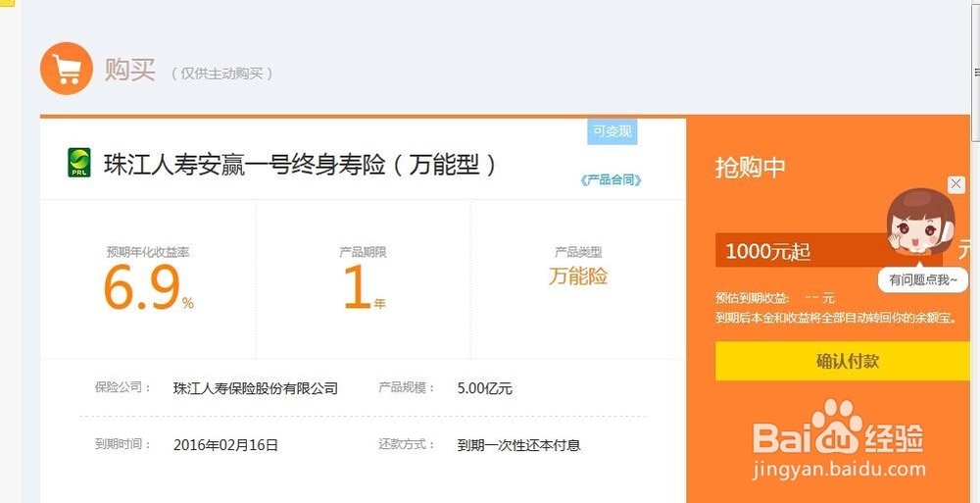Click the 可变现 tag badge
Viewport: 980px width, 503px height.
pyautogui.click(x=612, y=131)
